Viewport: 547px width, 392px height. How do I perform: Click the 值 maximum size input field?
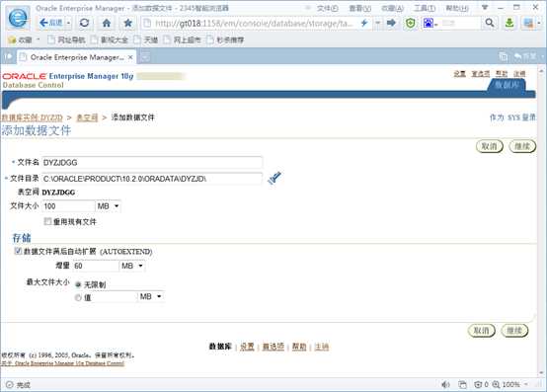(115, 297)
